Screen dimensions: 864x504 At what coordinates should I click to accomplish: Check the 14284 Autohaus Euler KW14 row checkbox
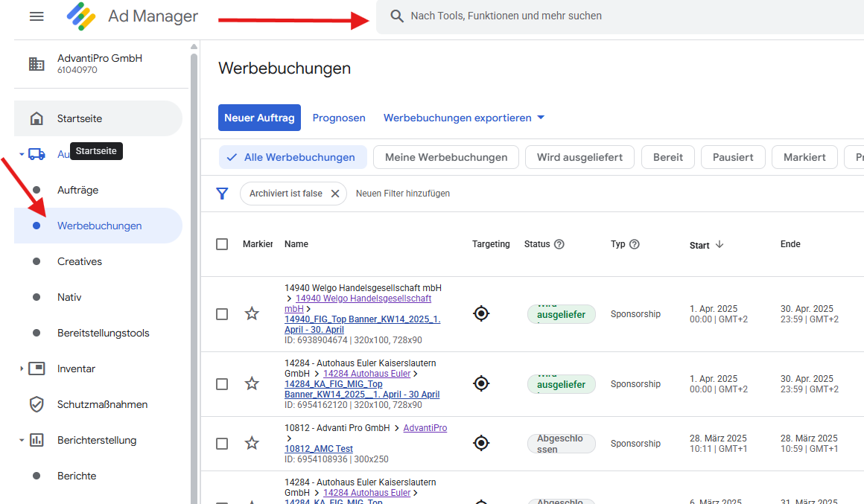222,384
